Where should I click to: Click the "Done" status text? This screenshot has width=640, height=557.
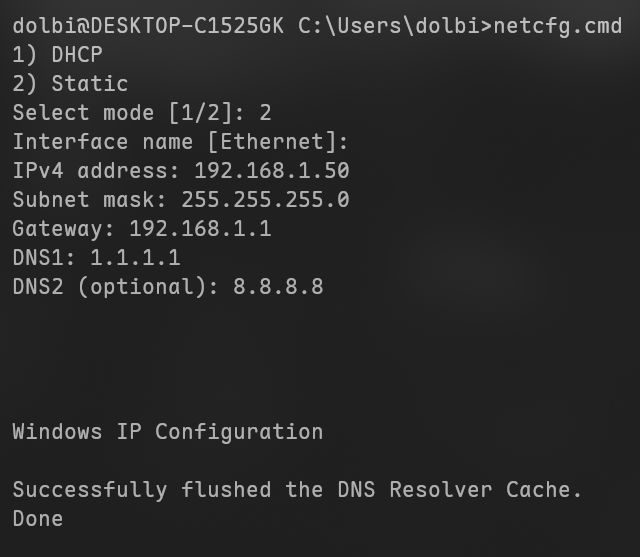coord(38,519)
